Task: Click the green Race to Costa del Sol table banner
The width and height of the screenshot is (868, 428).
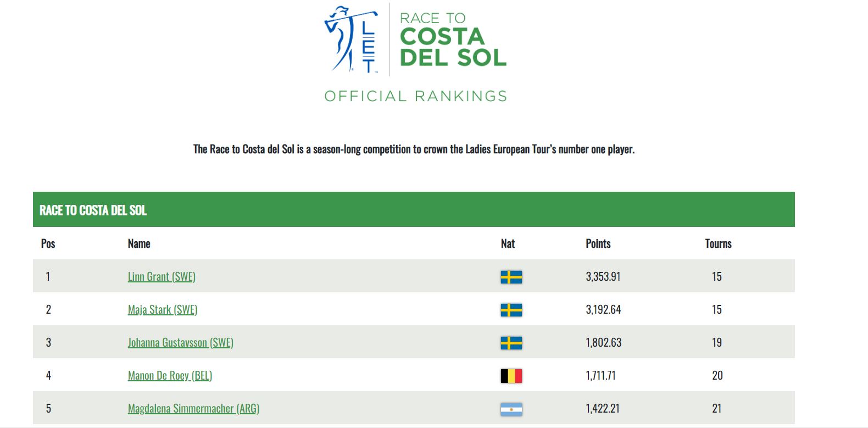Action: (x=414, y=209)
